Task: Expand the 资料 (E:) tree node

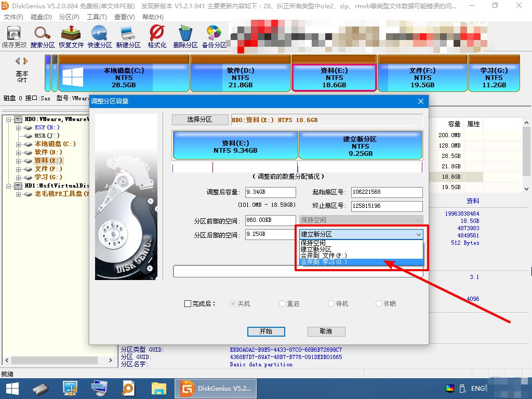Action: pos(18,161)
